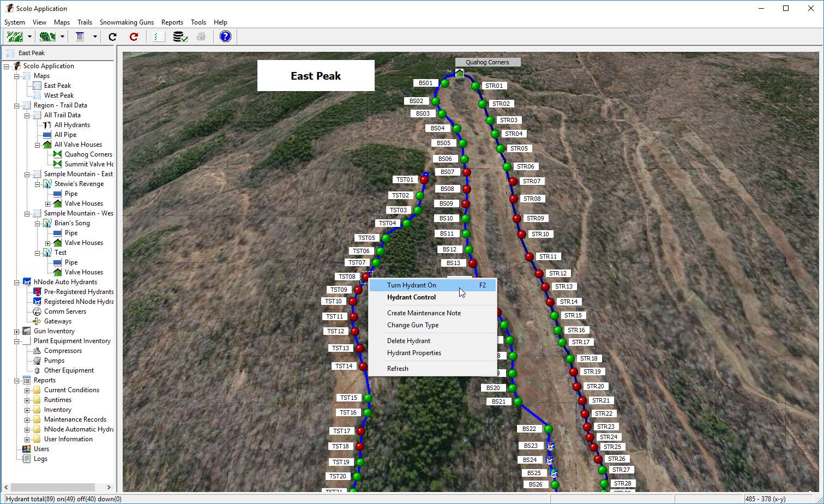The height and width of the screenshot is (504, 824).
Task: Open the map selector dropdown arrow
Action: (x=29, y=37)
